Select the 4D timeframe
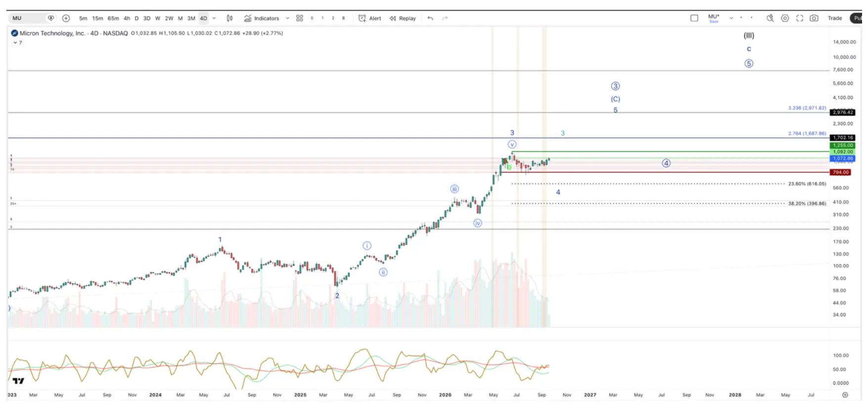868x412 pixels. 204,18
